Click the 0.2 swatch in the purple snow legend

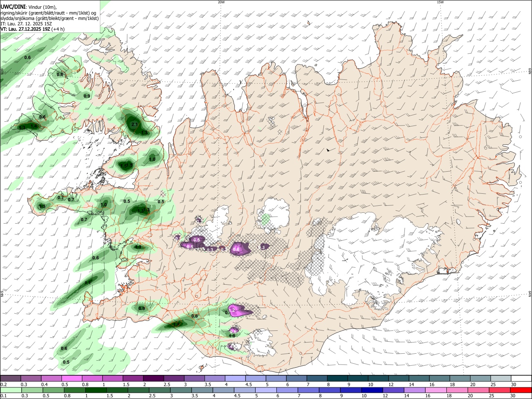coord(10,378)
